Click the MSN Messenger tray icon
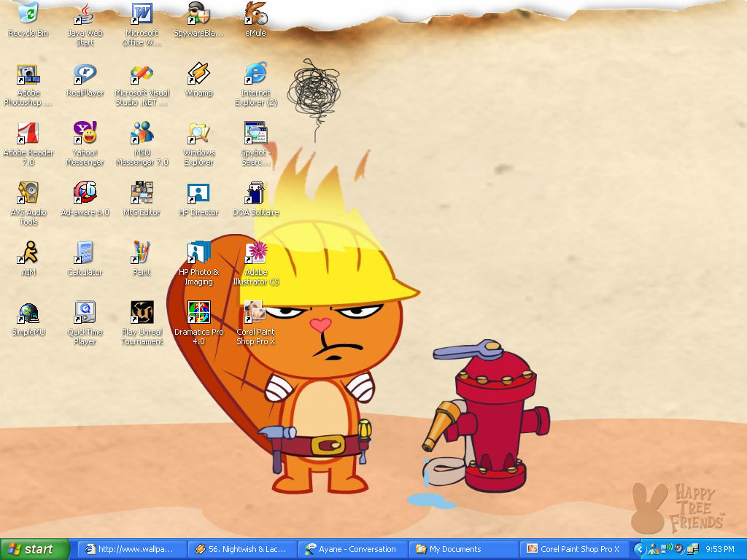This screenshot has height=560, width=747. pos(654,549)
